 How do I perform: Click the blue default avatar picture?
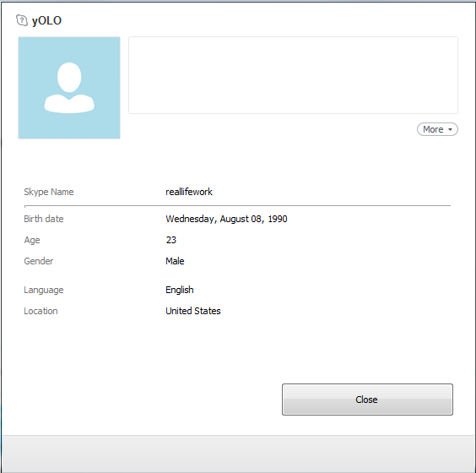tap(69, 88)
